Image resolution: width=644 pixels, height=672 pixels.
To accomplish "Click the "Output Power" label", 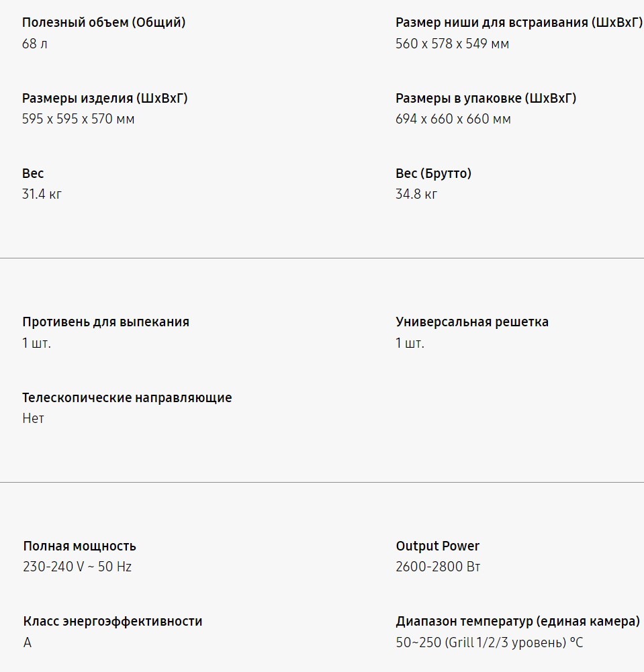I will coord(437,546).
